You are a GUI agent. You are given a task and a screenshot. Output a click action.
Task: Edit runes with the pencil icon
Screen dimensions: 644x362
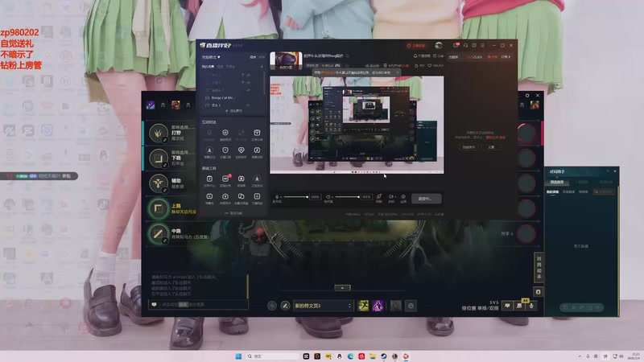click(x=285, y=306)
